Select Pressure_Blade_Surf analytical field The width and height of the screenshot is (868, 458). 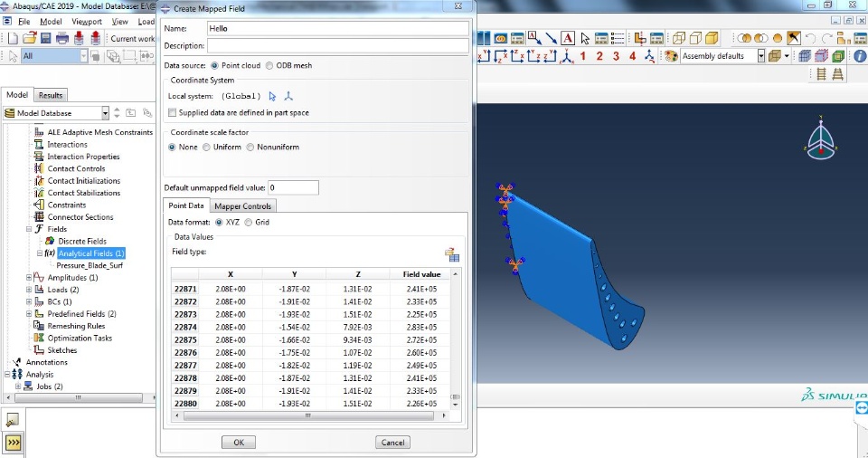pos(90,265)
